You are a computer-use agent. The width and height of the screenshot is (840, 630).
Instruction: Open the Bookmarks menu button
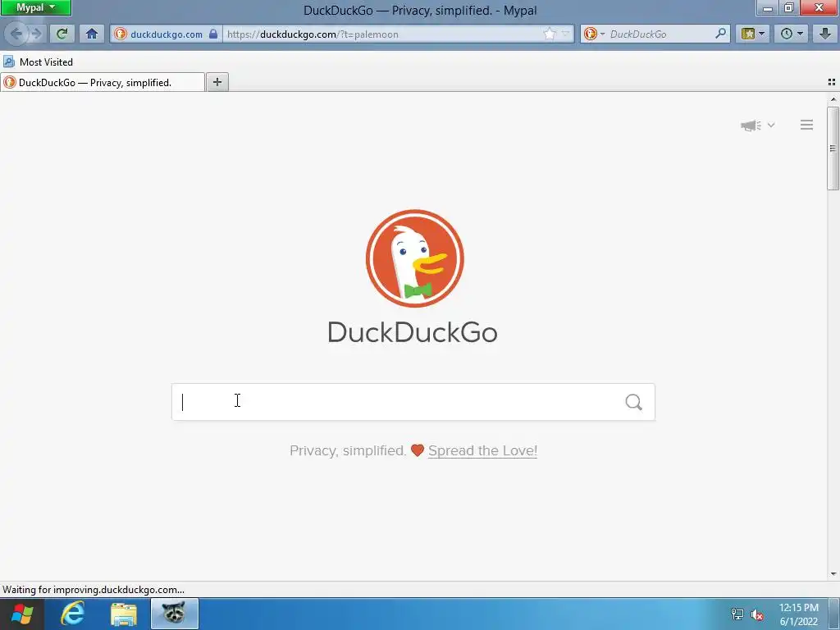753,34
